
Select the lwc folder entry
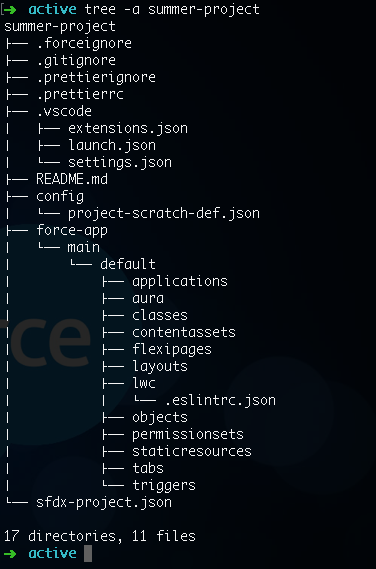[144, 383]
